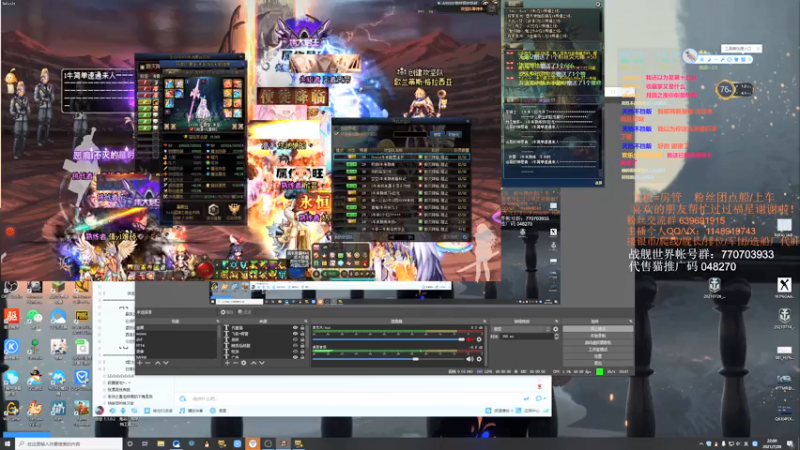Select the first scene in Scenes list

pyautogui.click(x=176, y=328)
